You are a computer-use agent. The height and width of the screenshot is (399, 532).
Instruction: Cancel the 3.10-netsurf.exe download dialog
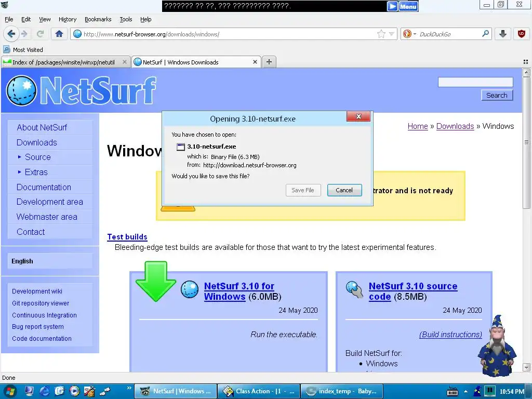click(344, 190)
